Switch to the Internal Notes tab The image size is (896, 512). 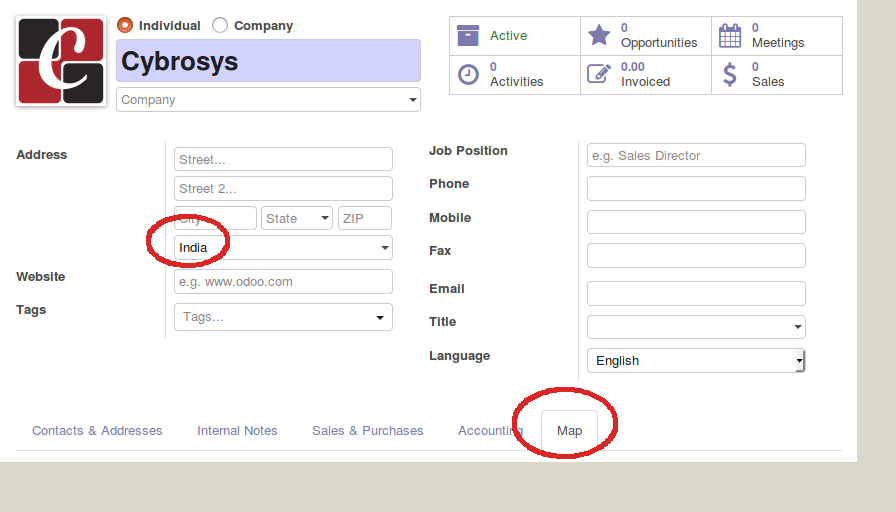(x=237, y=431)
